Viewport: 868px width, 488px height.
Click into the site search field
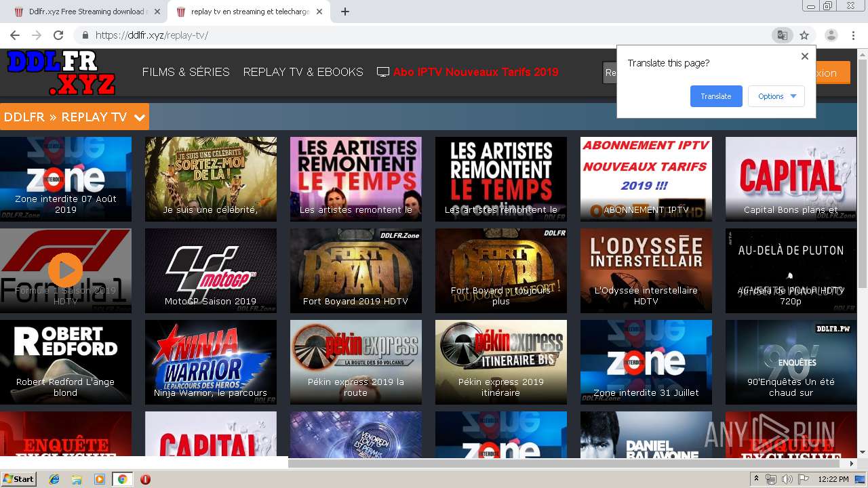pos(609,73)
